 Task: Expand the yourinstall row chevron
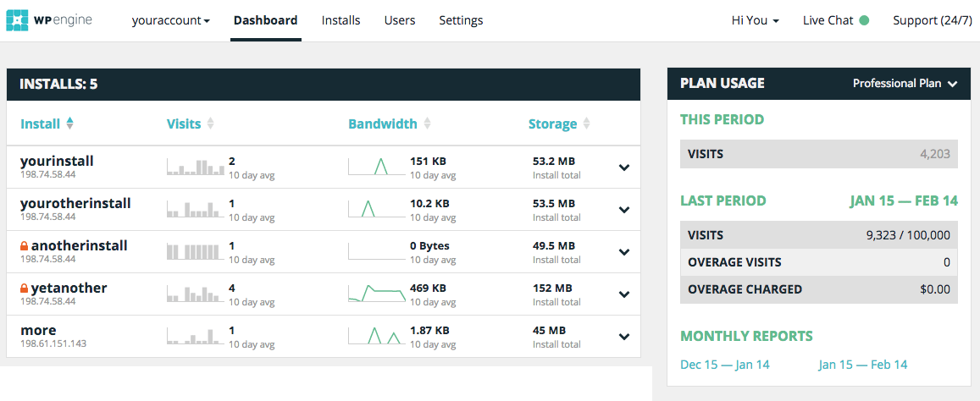[623, 168]
